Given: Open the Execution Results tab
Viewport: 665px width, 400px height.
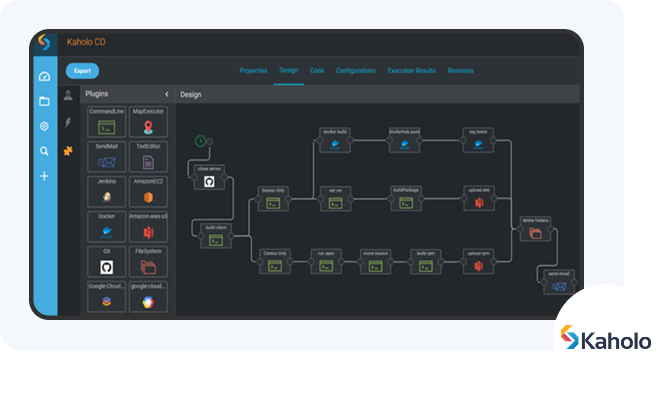Looking at the screenshot, I should [412, 71].
